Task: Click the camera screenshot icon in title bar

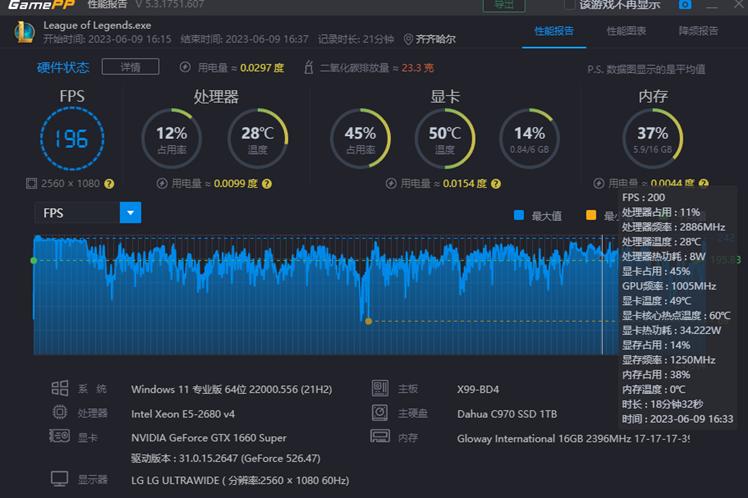Action: (x=685, y=5)
